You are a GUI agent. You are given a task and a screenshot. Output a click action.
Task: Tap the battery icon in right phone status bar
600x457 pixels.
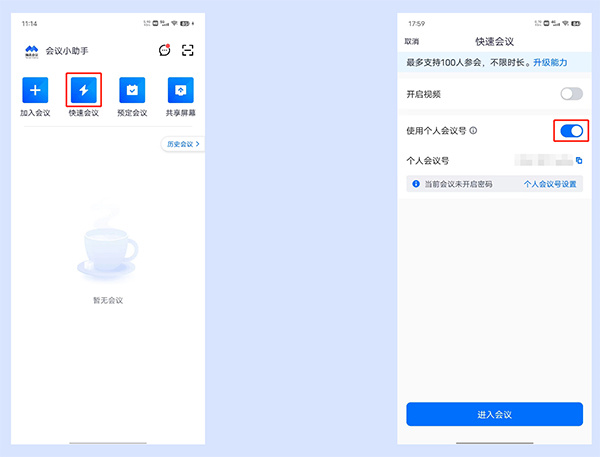pyautogui.click(x=576, y=24)
